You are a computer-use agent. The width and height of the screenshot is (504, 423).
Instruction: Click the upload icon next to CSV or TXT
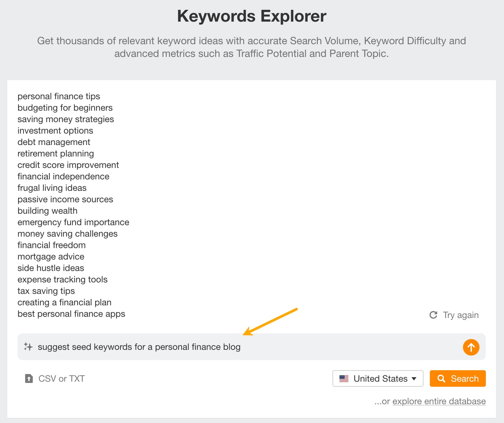pyautogui.click(x=29, y=378)
